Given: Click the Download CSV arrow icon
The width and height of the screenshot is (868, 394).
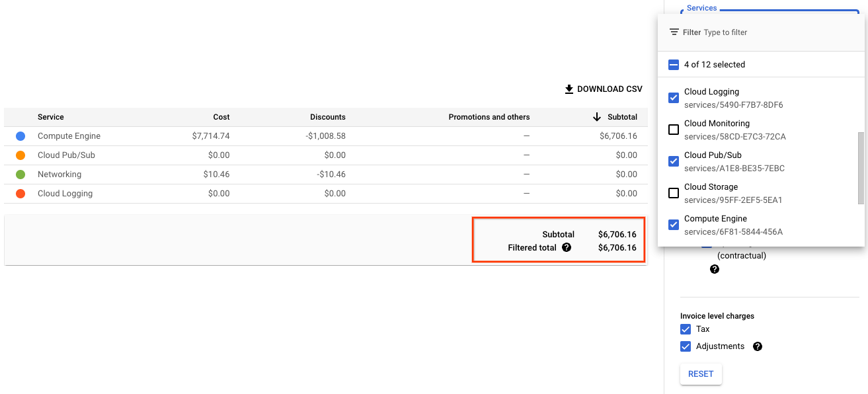Looking at the screenshot, I should tap(569, 89).
